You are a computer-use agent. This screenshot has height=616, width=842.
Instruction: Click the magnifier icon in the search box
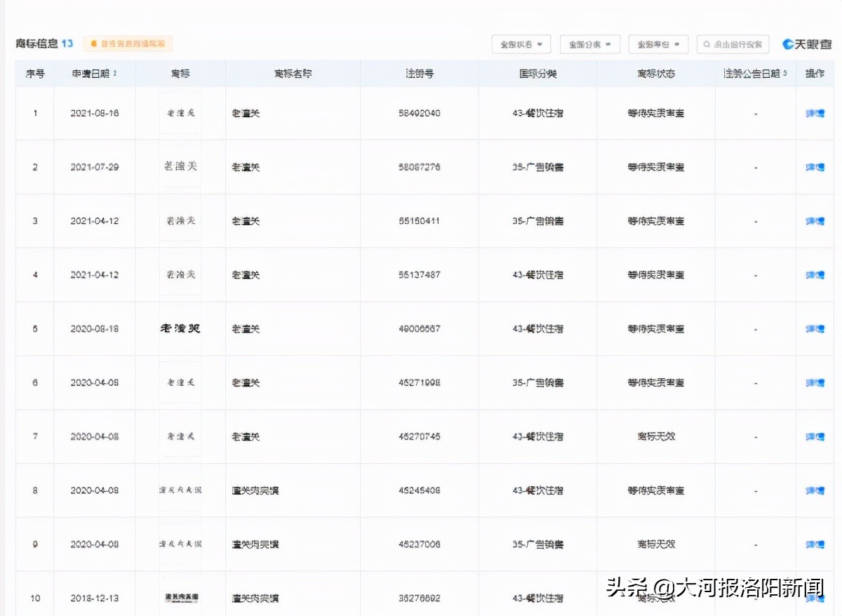pyautogui.click(x=707, y=44)
